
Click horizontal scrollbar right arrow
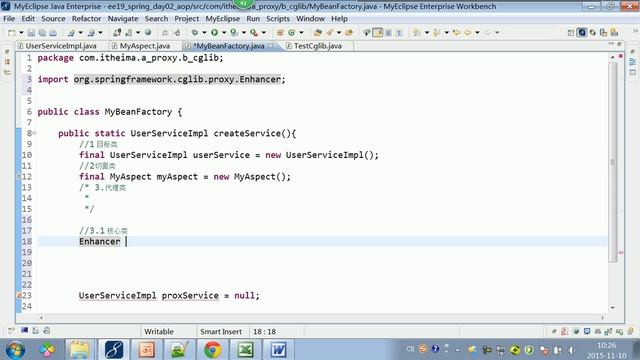(602, 318)
